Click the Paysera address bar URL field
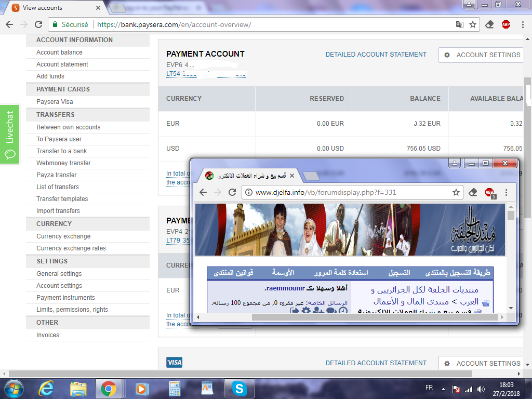 point(264,24)
